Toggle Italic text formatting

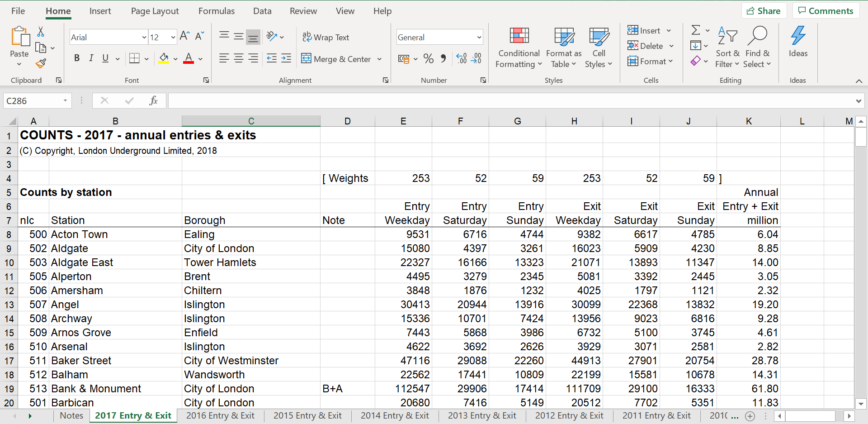[x=91, y=58]
